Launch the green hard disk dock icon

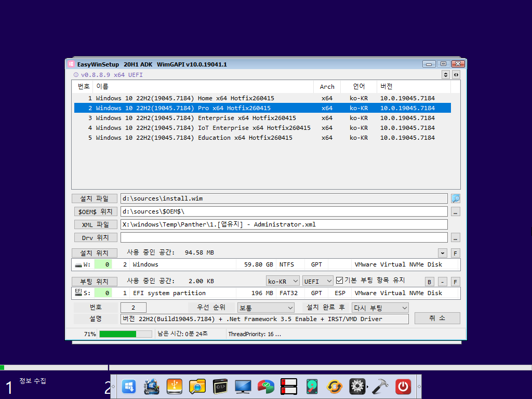(312, 387)
